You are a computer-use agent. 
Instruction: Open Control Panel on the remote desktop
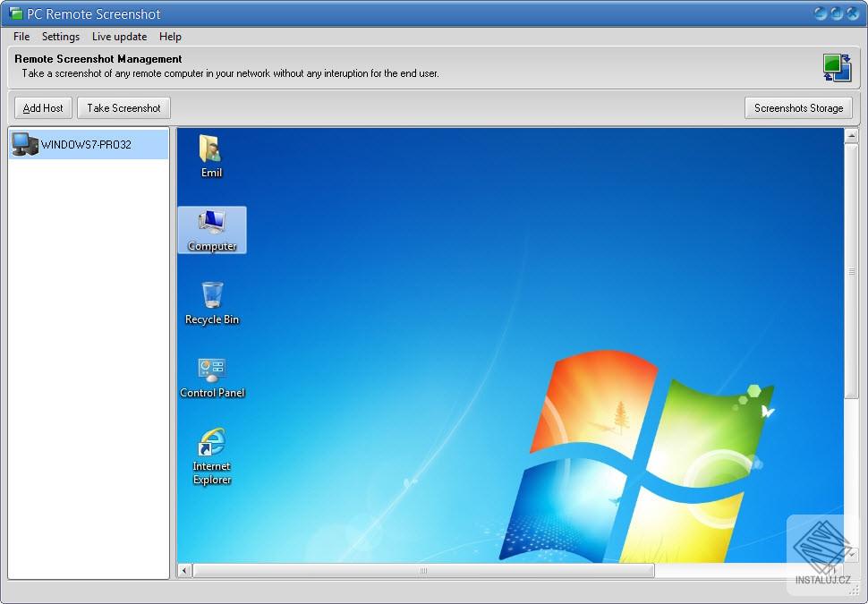211,373
